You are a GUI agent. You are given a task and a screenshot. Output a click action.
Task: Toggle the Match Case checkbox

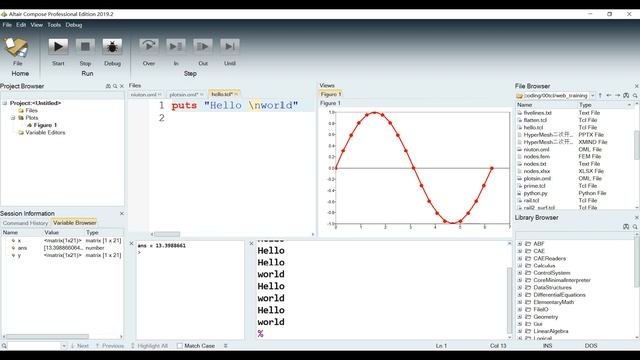pyautogui.click(x=180, y=346)
